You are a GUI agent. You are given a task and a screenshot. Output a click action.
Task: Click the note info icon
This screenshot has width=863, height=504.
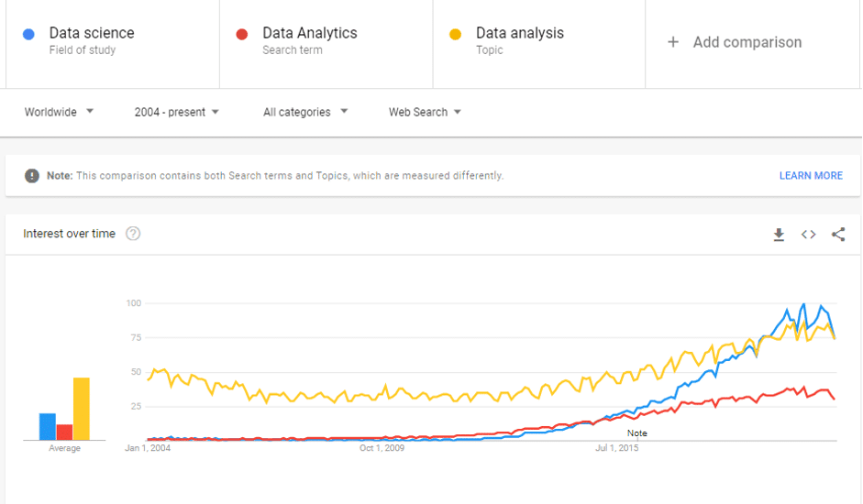point(32,175)
